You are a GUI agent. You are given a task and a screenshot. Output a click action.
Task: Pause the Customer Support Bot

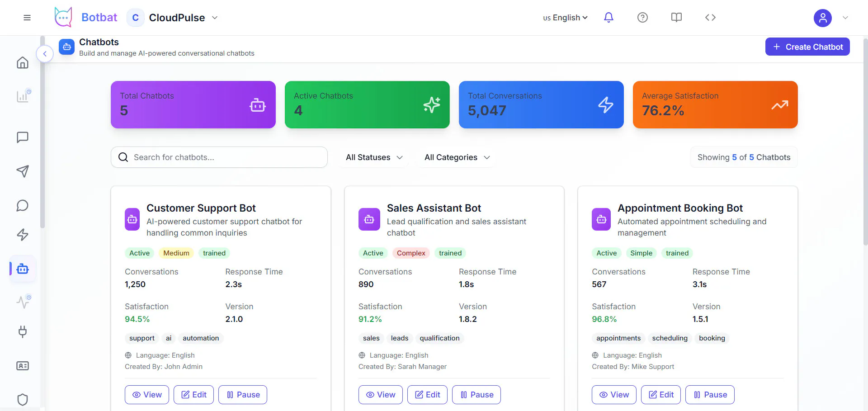pos(243,395)
